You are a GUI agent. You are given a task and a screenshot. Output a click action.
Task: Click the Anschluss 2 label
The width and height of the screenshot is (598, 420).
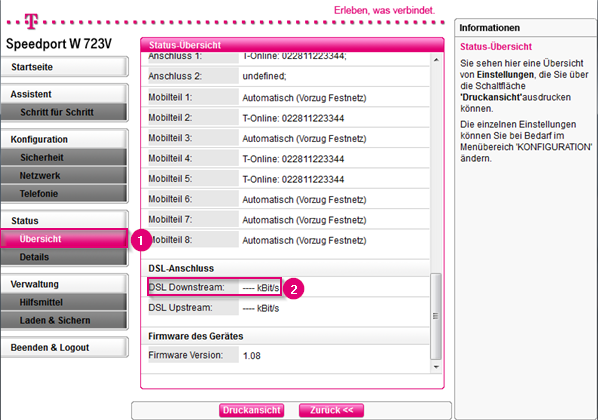[x=175, y=76]
